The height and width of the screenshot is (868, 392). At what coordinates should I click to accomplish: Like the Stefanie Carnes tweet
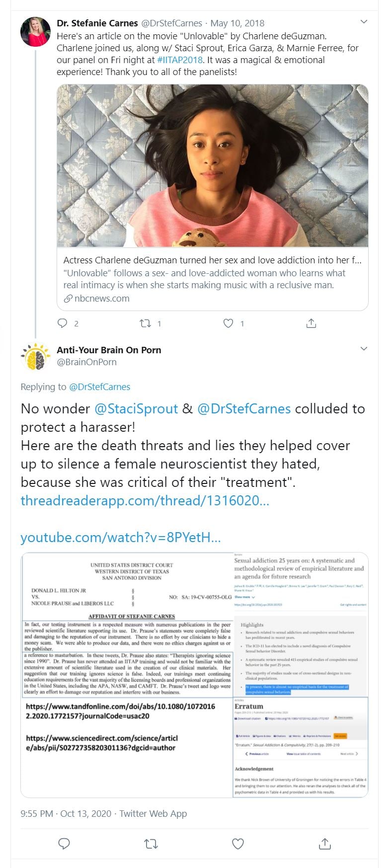click(x=228, y=323)
